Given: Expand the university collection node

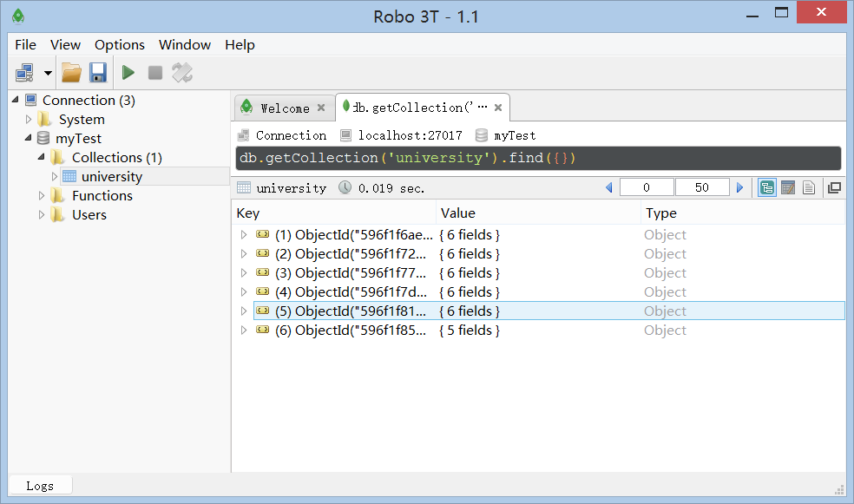Looking at the screenshot, I should (55, 176).
